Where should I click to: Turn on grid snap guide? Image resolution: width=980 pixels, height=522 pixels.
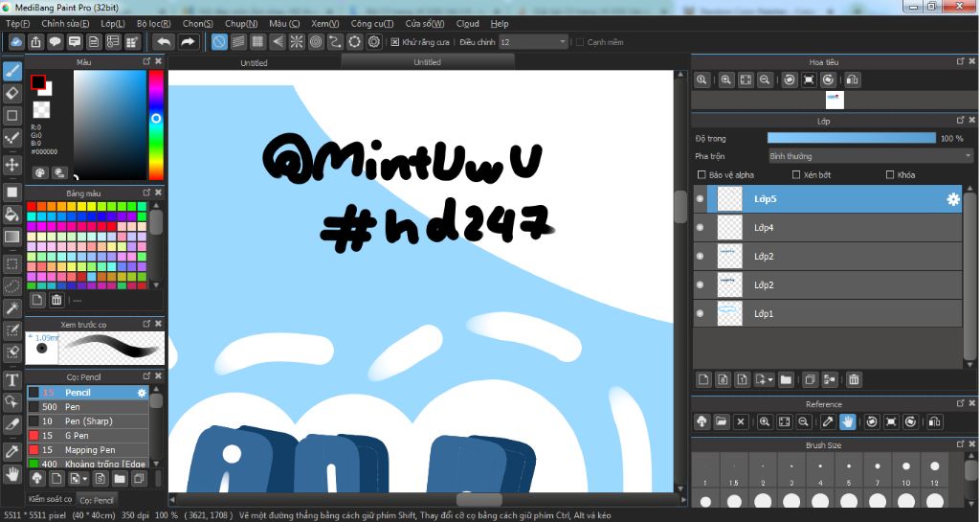257,42
